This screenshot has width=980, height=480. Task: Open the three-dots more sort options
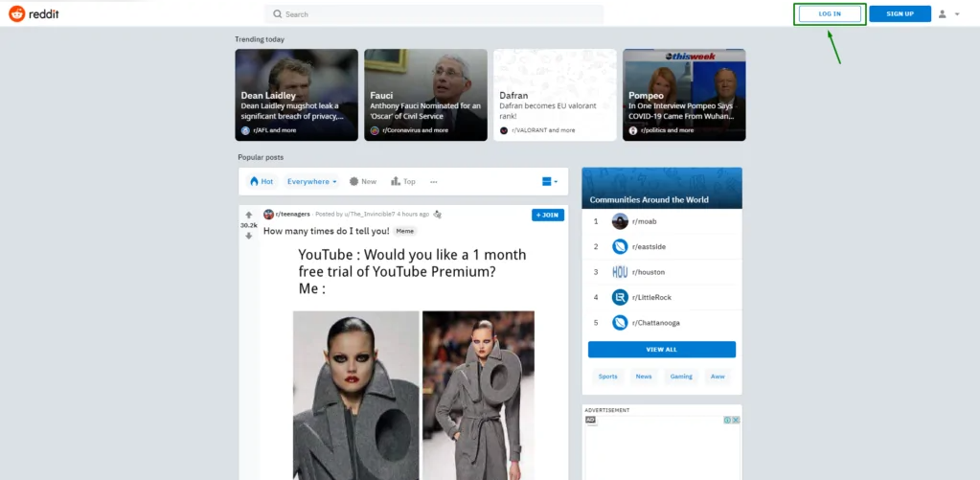(x=434, y=181)
